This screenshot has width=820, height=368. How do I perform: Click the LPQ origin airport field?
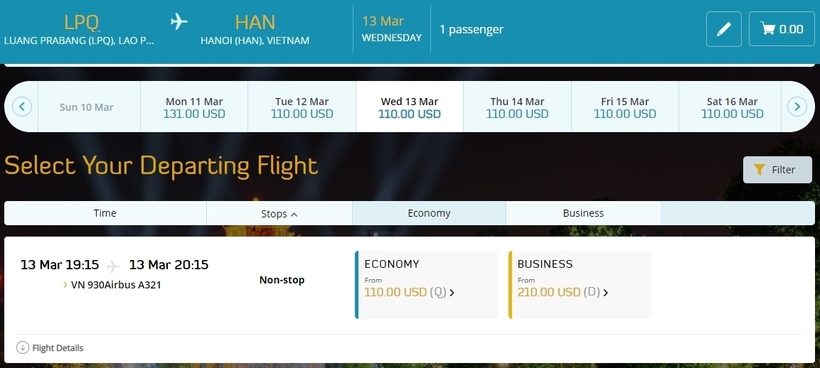79,29
